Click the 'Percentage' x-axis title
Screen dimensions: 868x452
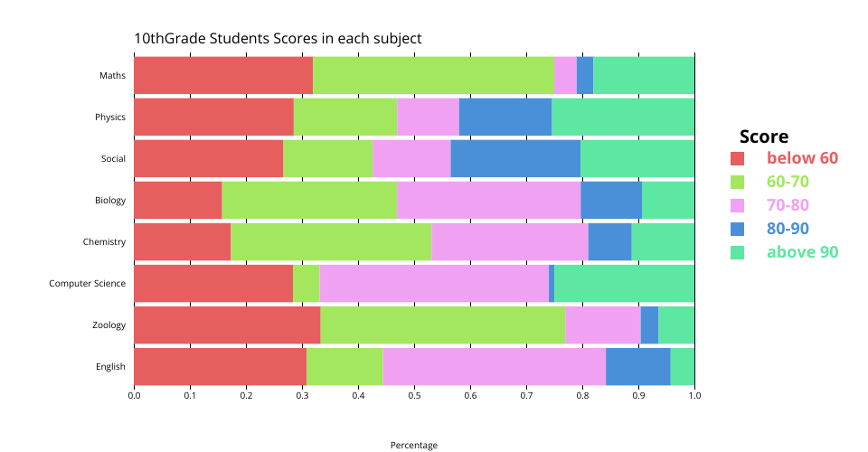pos(413,445)
